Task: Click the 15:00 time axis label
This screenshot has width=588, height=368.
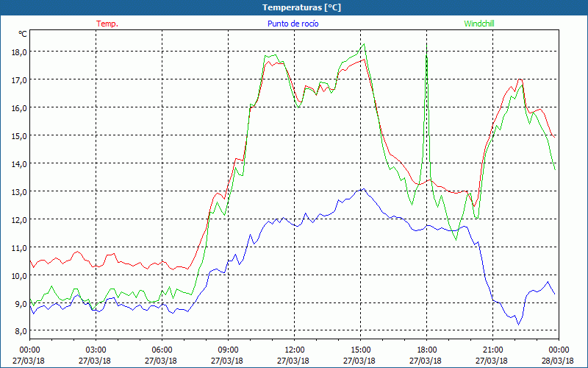Action: pyautogui.click(x=360, y=350)
